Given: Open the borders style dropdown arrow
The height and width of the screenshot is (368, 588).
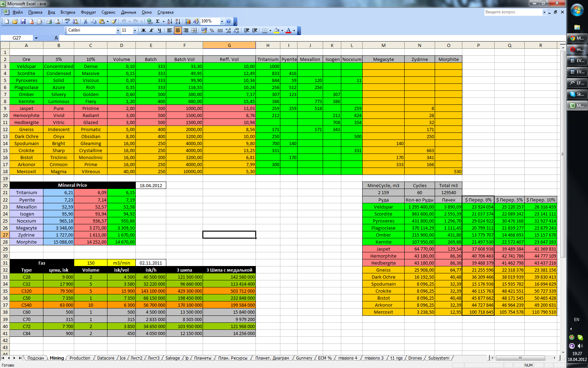Looking at the screenshot, I should pyautogui.click(x=270, y=30).
